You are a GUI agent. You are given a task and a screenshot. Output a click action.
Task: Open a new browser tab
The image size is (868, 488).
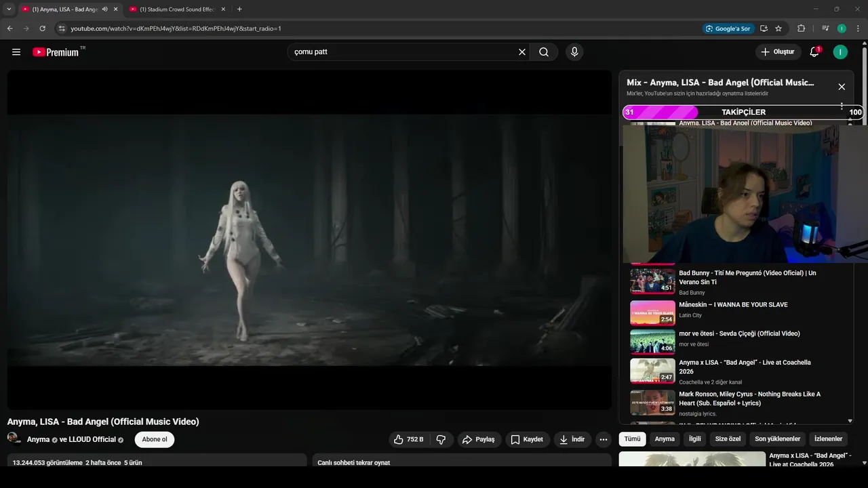(239, 9)
